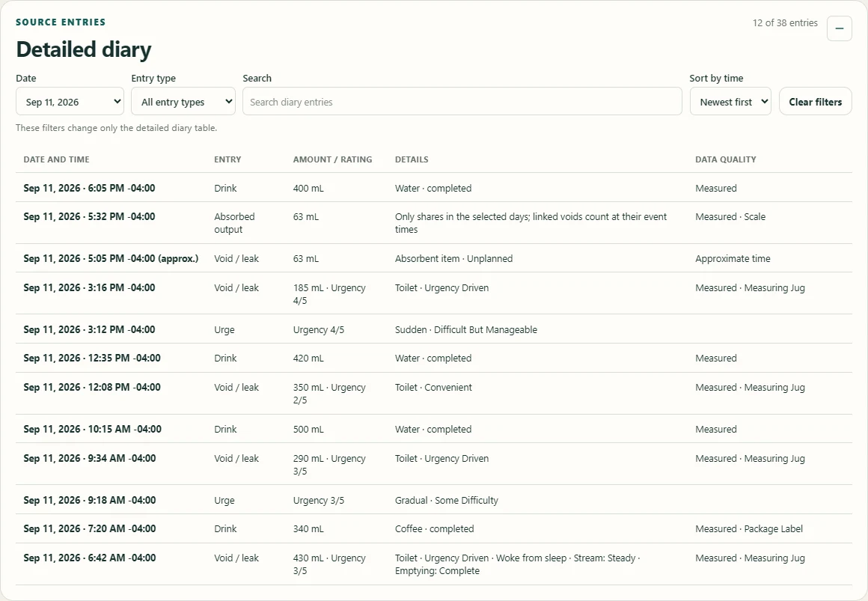Viewport: 868px width, 601px height.
Task: Select the 12:35 PM Drink timestamp
Action: point(92,359)
